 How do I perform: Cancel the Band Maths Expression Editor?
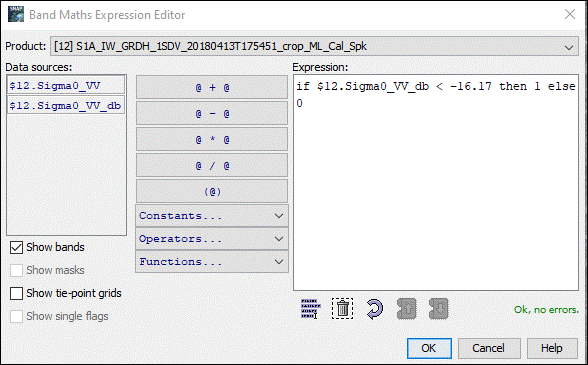point(489,348)
